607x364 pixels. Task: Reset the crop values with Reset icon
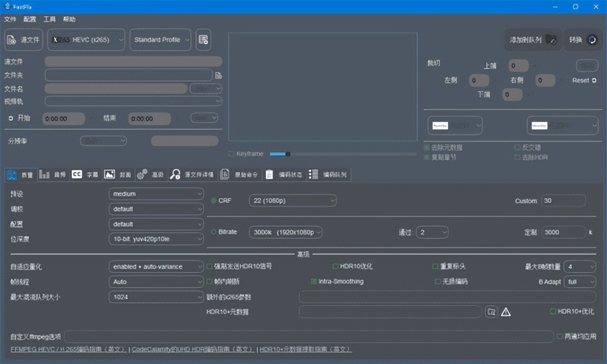(594, 81)
